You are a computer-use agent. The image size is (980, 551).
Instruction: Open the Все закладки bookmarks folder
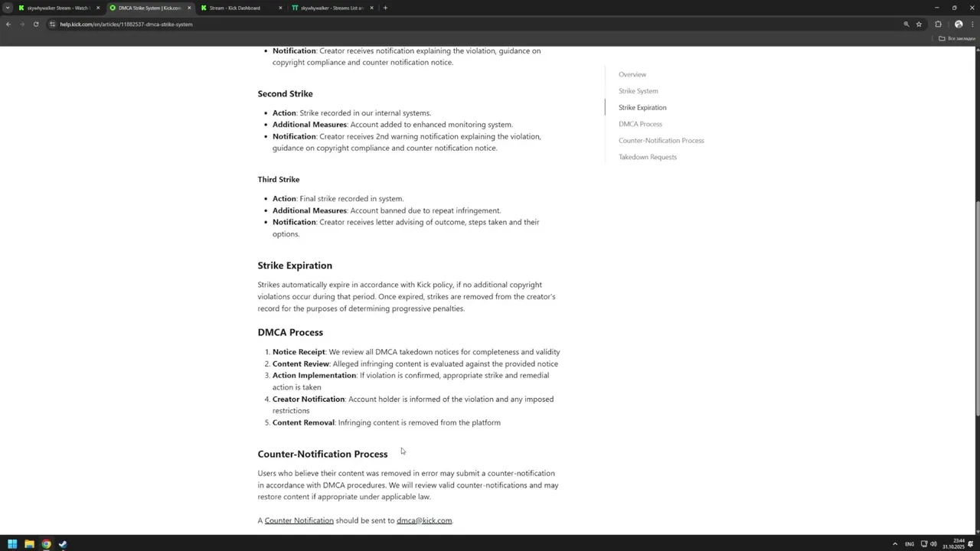tap(957, 38)
